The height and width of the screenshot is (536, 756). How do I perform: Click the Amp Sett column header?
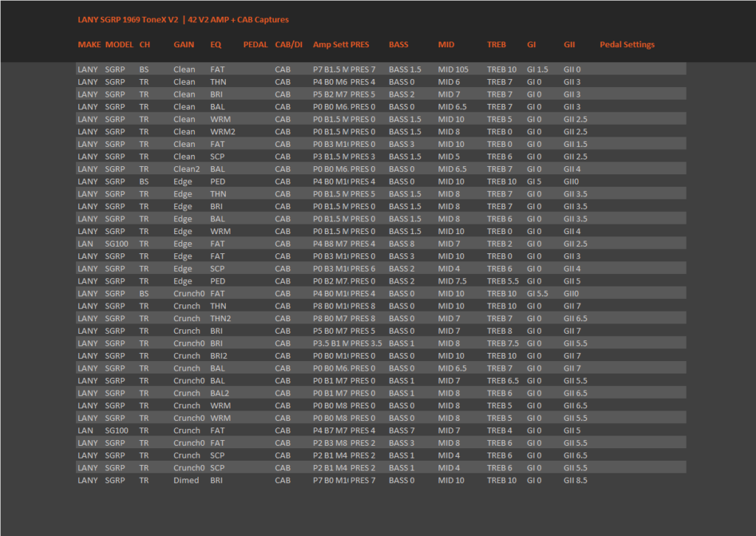330,44
